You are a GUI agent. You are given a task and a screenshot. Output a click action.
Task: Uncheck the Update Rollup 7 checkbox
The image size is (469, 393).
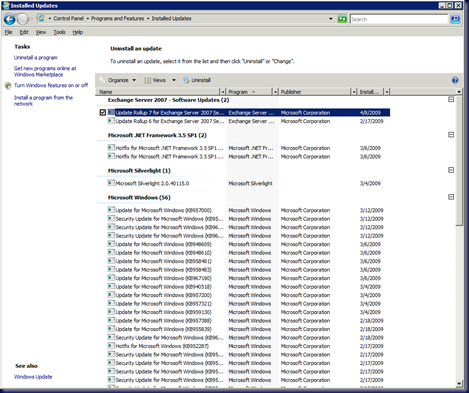pos(103,113)
